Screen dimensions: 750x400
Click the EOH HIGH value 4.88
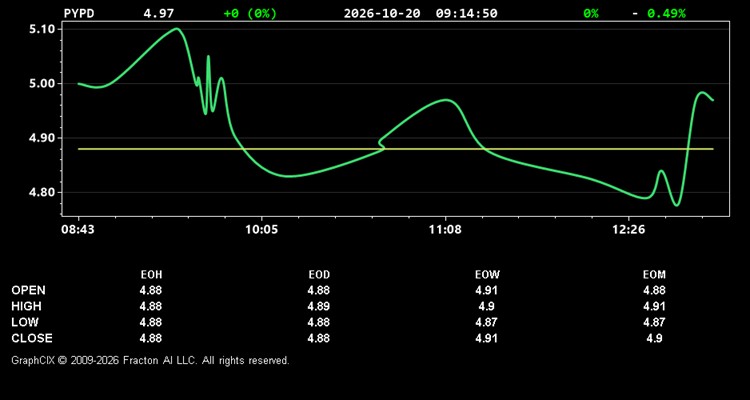tap(151, 306)
